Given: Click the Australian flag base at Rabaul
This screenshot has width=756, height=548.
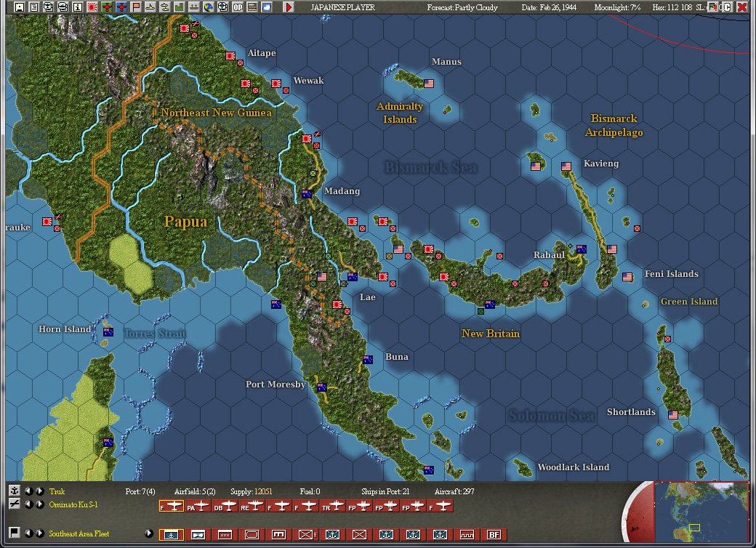Looking at the screenshot, I should pos(582,249).
